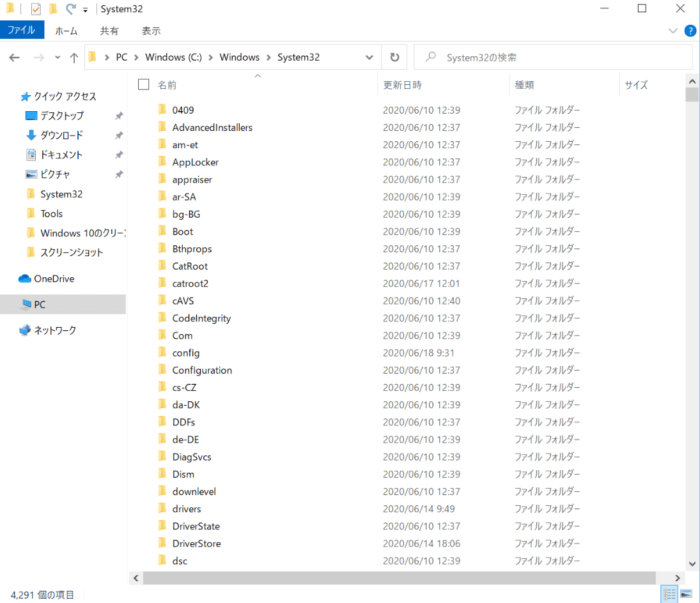The width and height of the screenshot is (700, 603).
Task: Expand the ribbon with chevron arrow
Action: click(673, 31)
